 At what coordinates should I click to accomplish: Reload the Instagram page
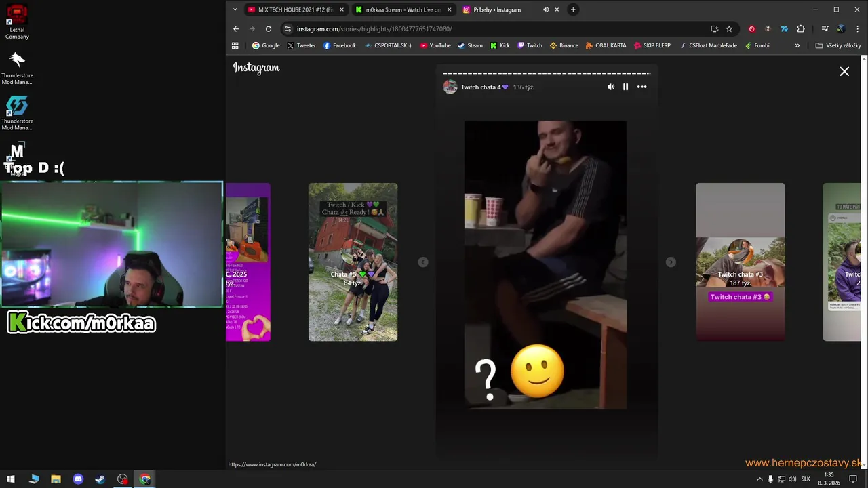(x=269, y=29)
